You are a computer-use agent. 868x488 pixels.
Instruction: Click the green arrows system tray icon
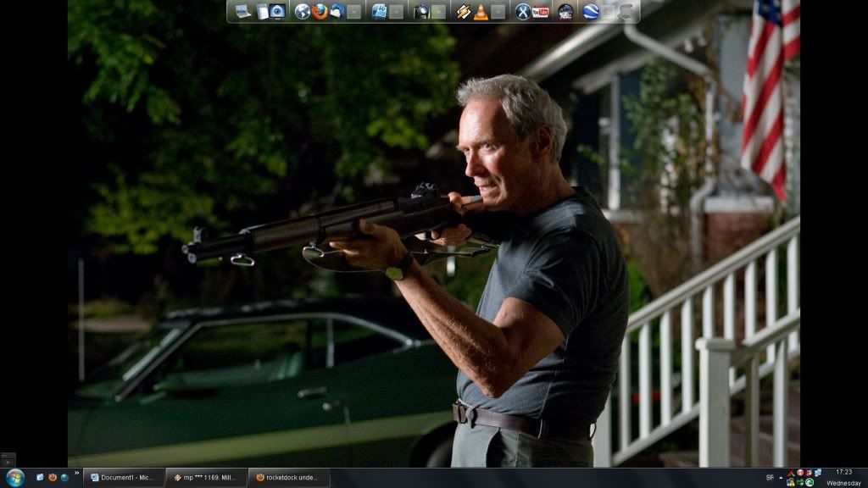800,482
